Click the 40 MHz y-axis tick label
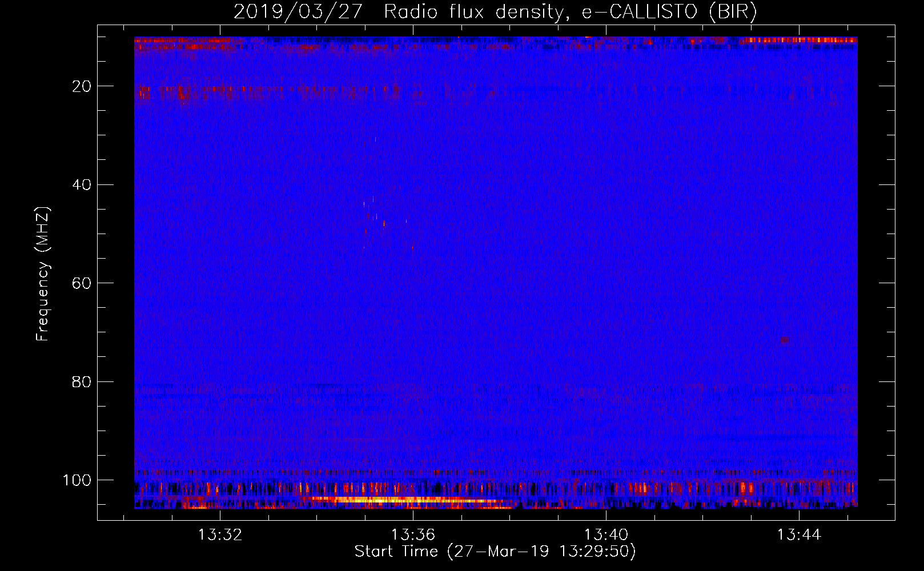 (82, 185)
